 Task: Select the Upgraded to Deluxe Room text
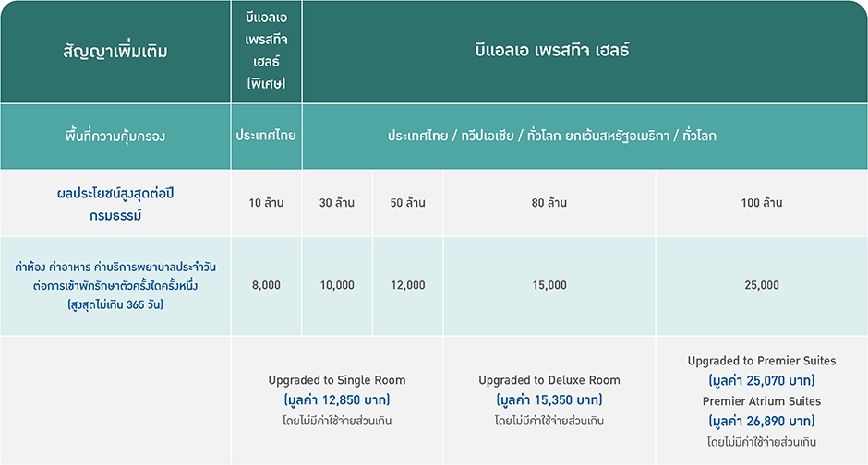point(549,380)
